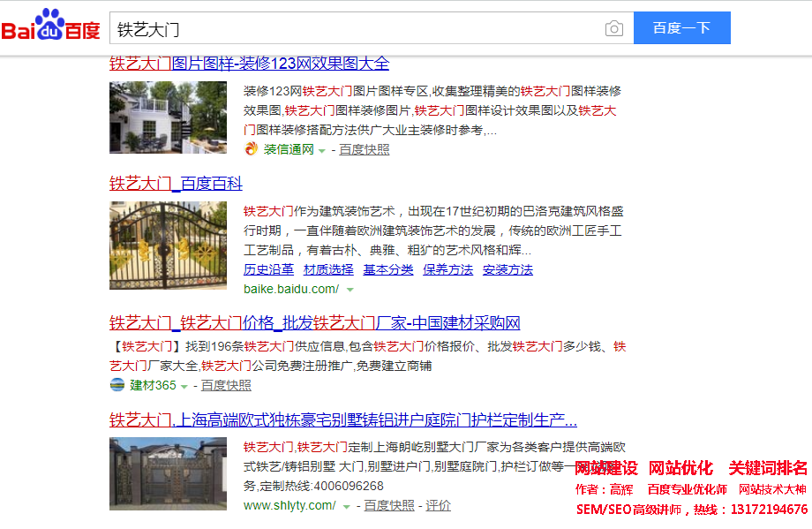The height and width of the screenshot is (529, 812).
Task: Open the golden iron gate thumbnail
Action: coord(168,246)
